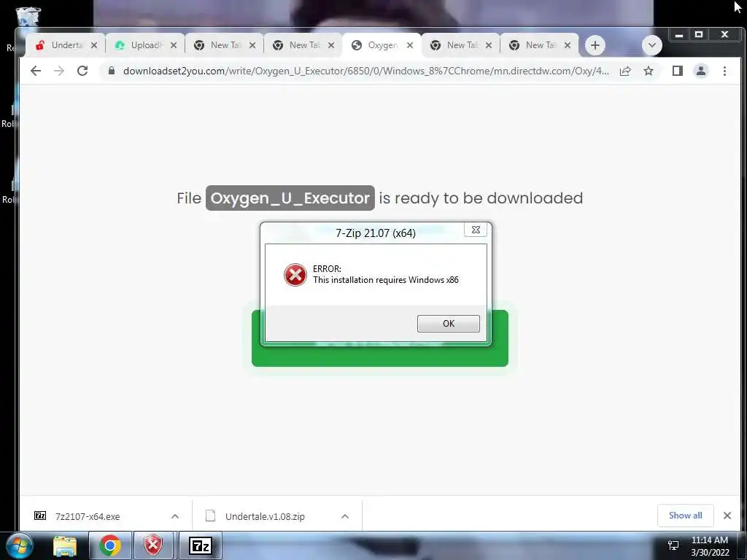Viewport: 747px width, 560px height.
Task: Open Chrome three-dot menu
Action: [724, 71]
